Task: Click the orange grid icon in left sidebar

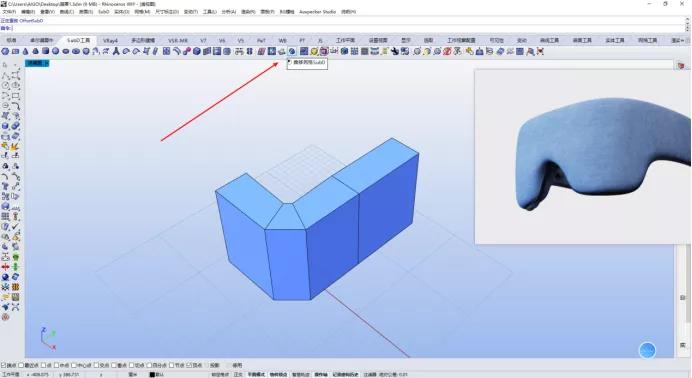Action: (15, 287)
